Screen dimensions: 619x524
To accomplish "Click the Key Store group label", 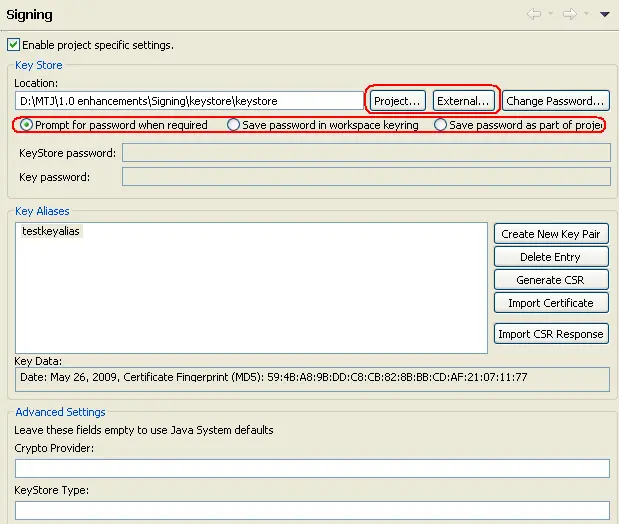I will point(39,65).
